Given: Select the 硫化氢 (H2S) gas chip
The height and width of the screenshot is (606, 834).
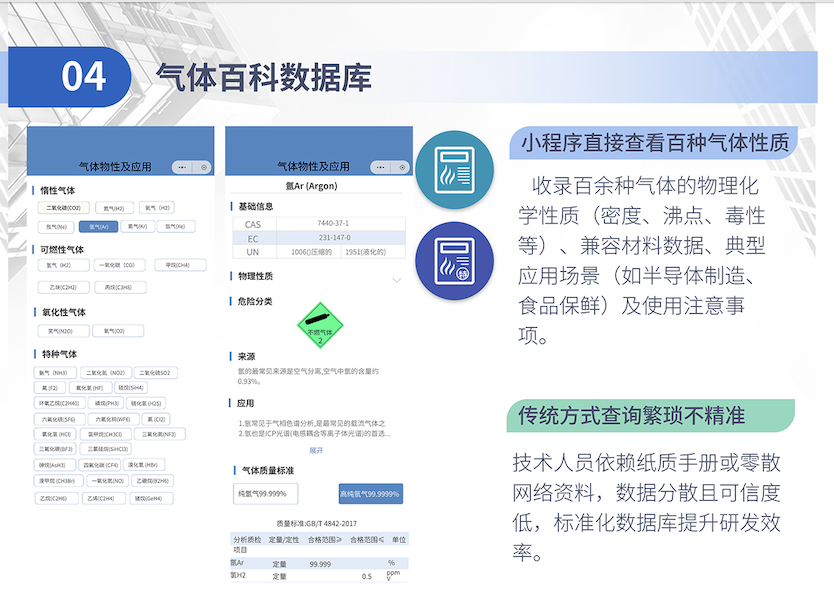Looking at the screenshot, I should (146, 403).
